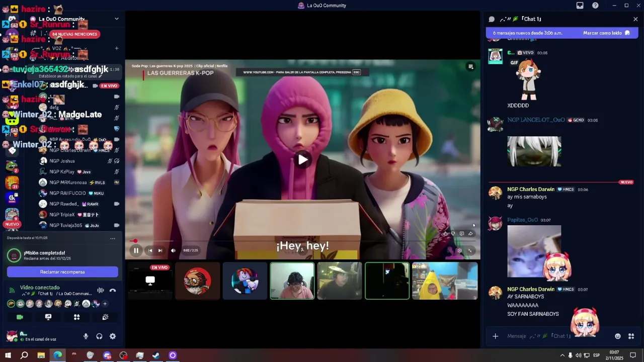Disconnect from the voice channel
The width and height of the screenshot is (644, 362).
pos(113,290)
